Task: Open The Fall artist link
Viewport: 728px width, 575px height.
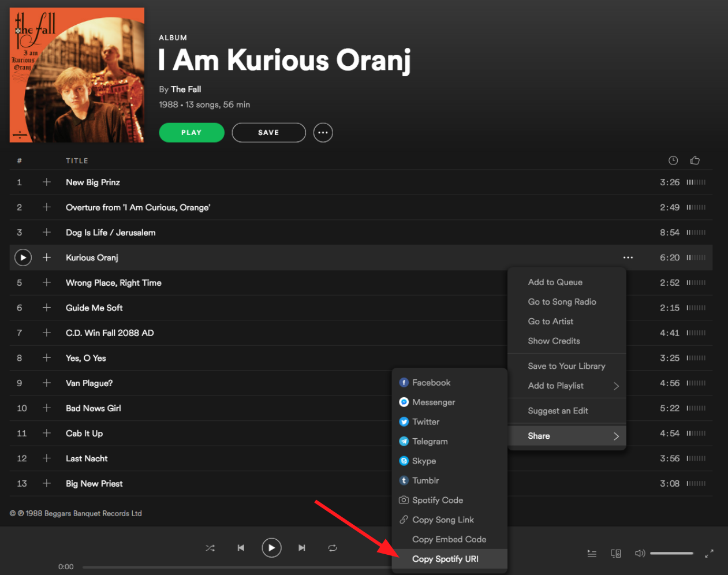Action: pos(186,89)
